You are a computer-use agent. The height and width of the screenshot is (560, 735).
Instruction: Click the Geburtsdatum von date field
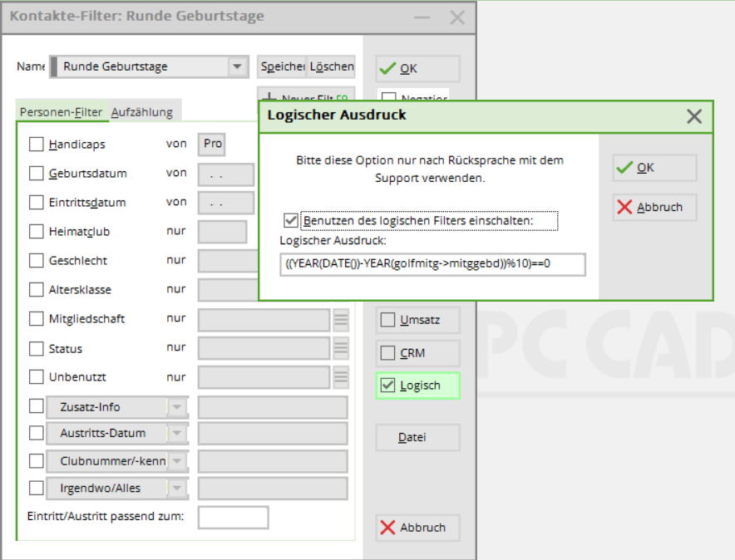[226, 174]
